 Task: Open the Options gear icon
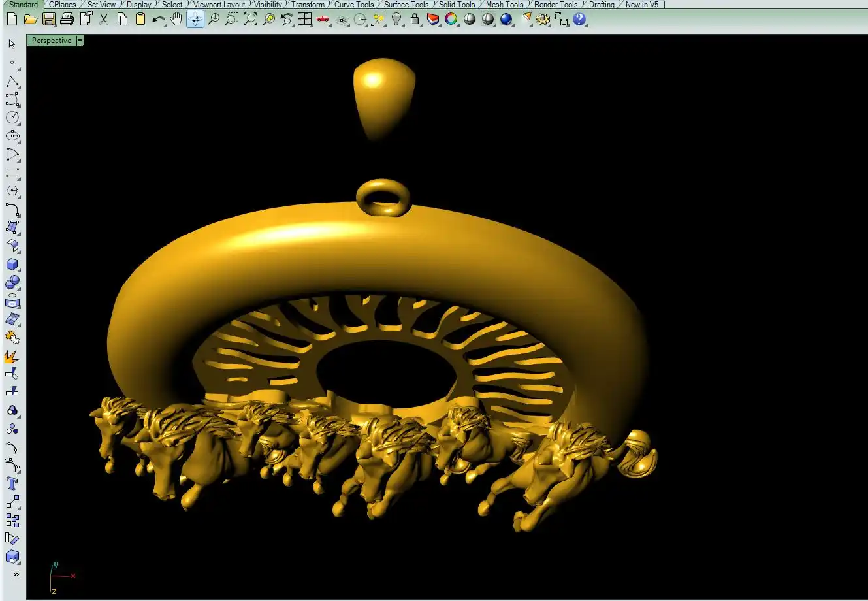coord(542,20)
